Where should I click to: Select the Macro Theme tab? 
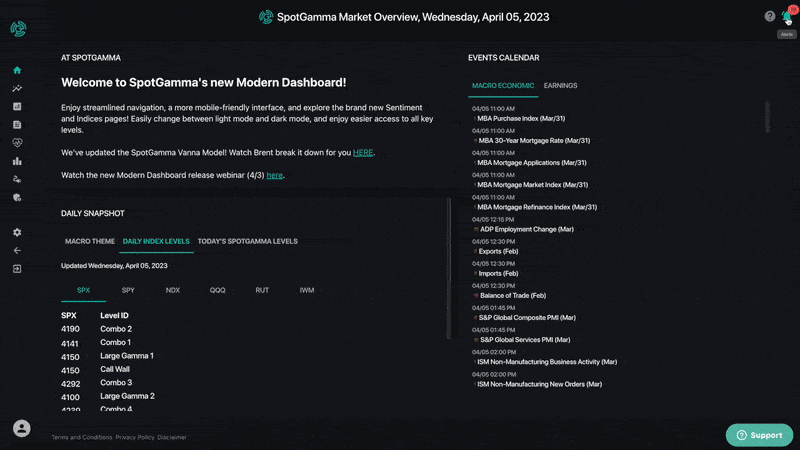[x=90, y=241]
